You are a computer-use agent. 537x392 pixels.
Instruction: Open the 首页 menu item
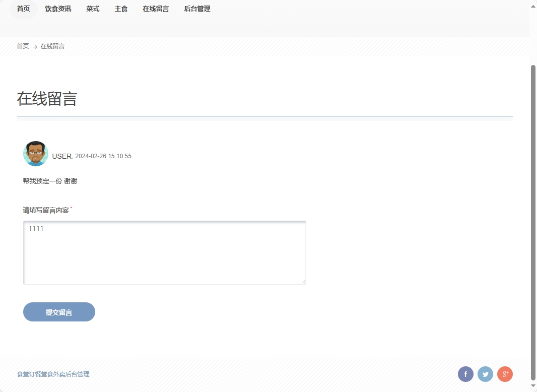click(23, 9)
